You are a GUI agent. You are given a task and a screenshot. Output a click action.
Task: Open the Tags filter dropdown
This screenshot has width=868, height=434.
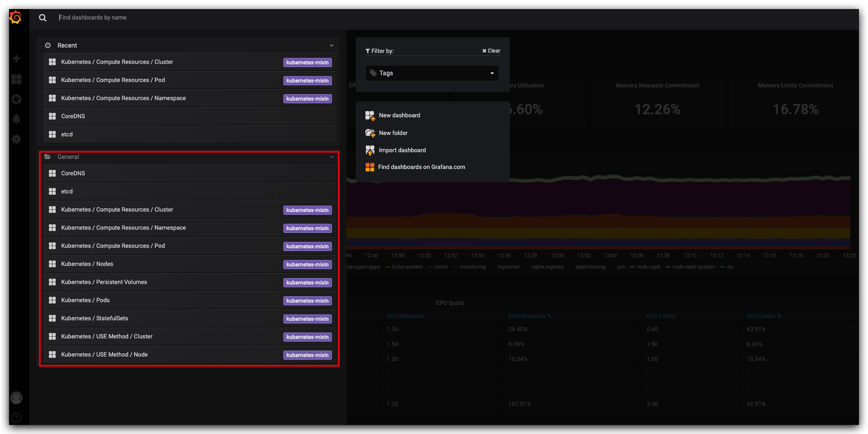pos(432,73)
